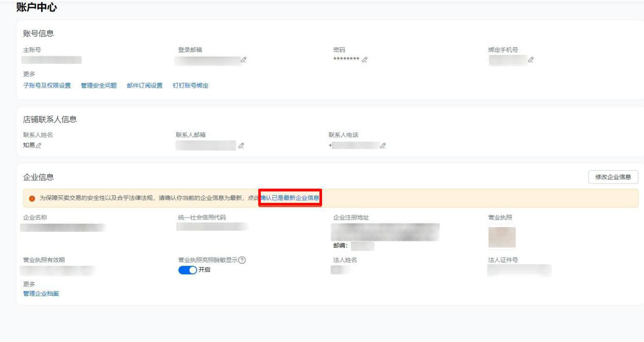Image resolution: width=644 pixels, height=342 pixels.
Task: Click help icon beside 营业执照亮照脱敏显示
Action: [x=242, y=260]
